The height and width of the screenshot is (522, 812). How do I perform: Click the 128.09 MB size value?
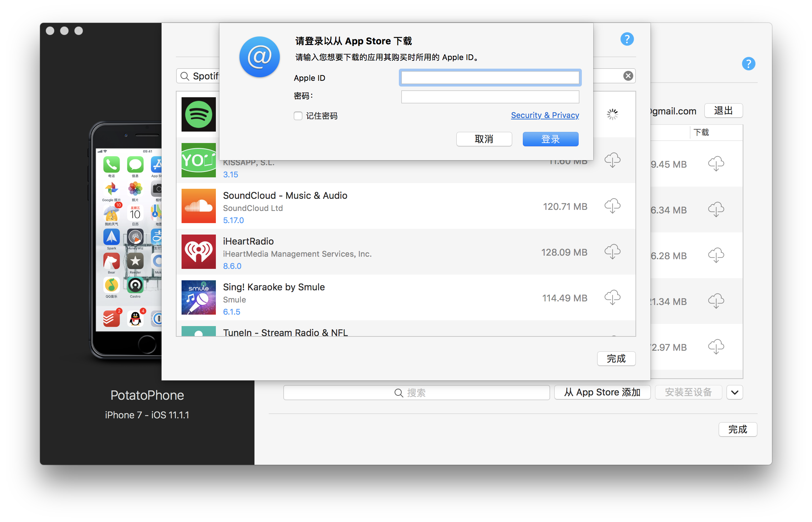pos(564,252)
